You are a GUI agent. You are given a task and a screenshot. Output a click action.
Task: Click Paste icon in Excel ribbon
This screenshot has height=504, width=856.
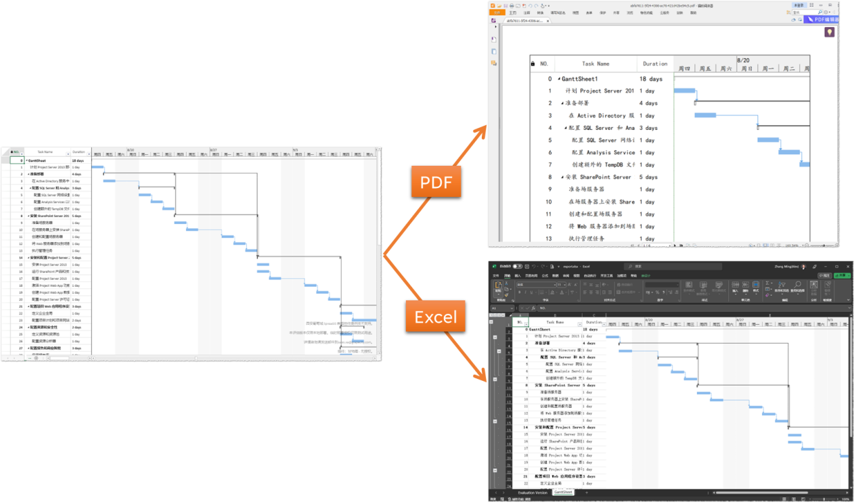click(498, 285)
